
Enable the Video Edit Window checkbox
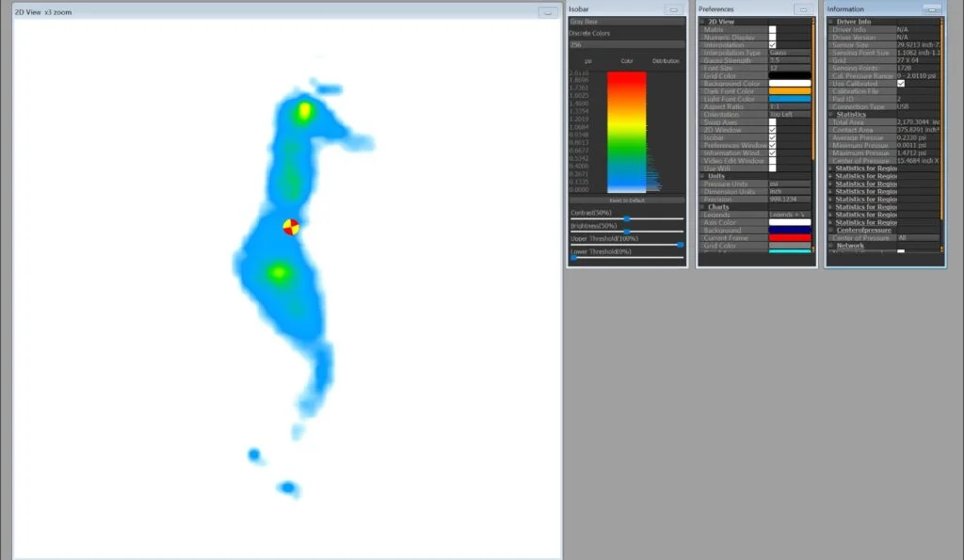pos(773,161)
